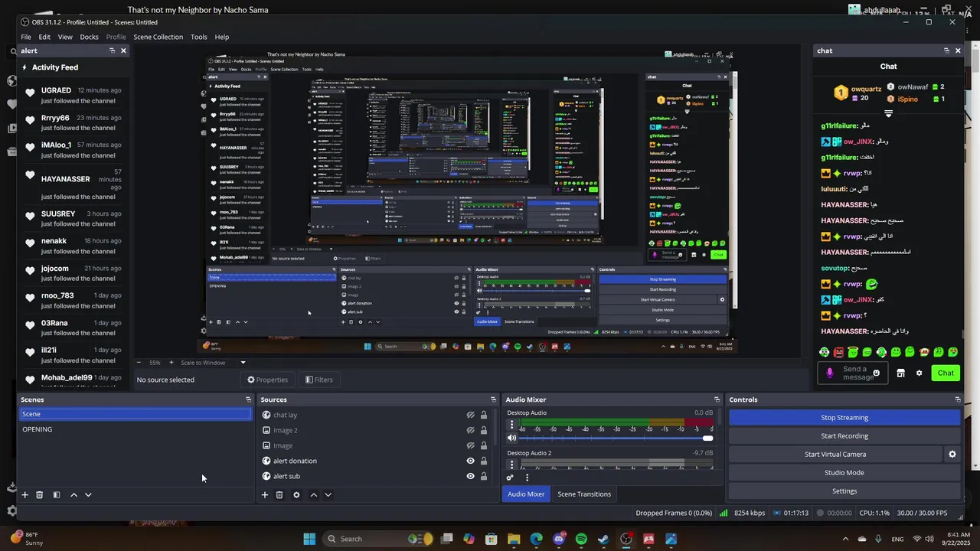Image resolution: width=980 pixels, height=551 pixels.
Task: Click the Start Recording button
Action: [x=844, y=436]
